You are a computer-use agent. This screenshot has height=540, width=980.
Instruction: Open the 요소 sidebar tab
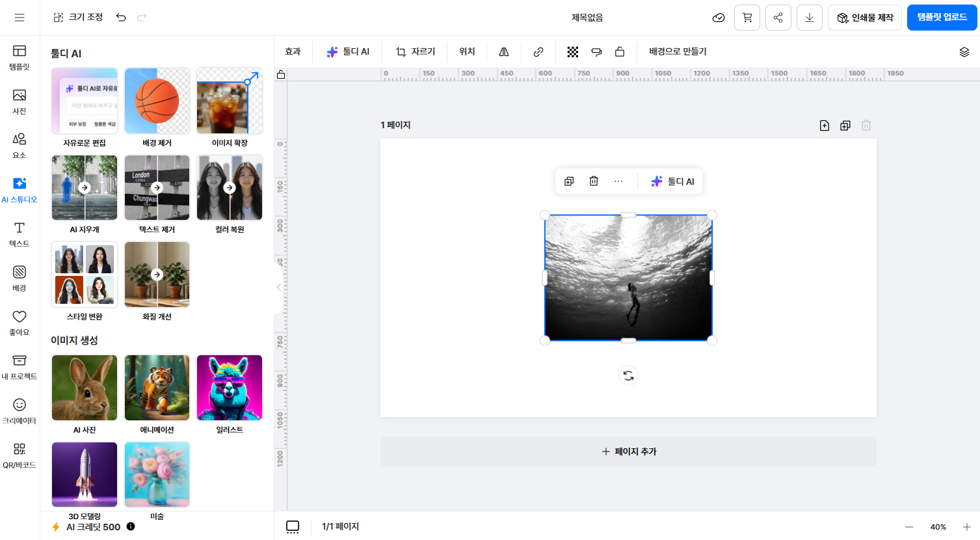click(20, 146)
